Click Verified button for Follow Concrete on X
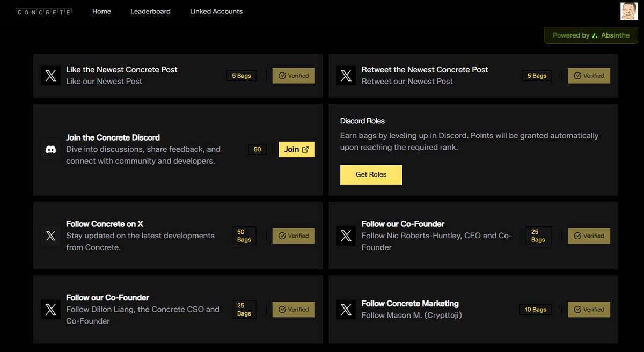The height and width of the screenshot is (352, 644). [294, 236]
